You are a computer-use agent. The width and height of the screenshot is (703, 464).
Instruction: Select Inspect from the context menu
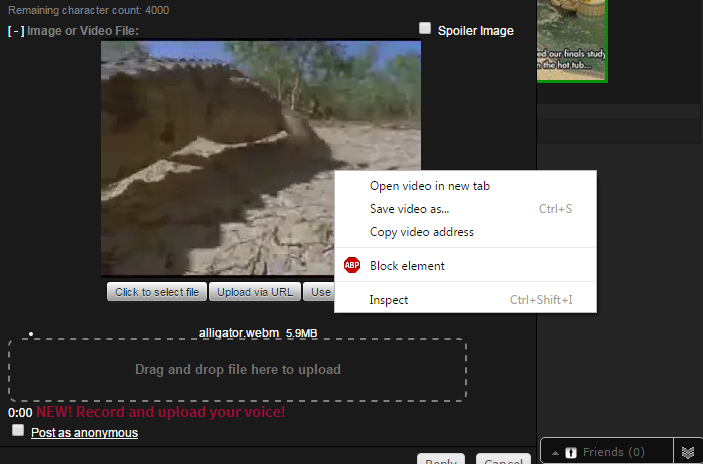click(389, 300)
